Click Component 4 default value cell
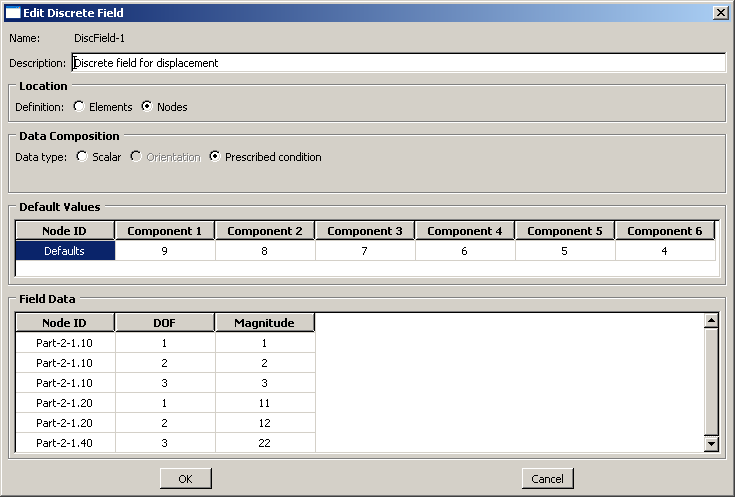 click(465, 251)
